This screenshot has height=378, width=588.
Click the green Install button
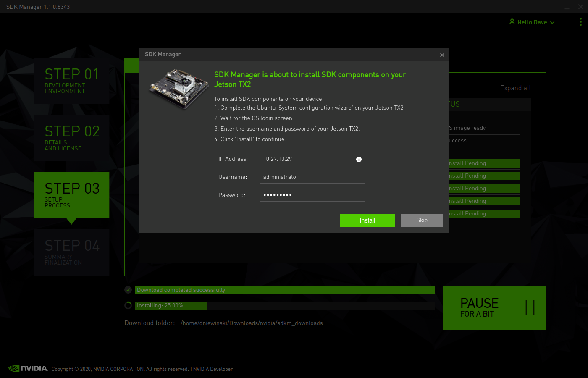click(367, 220)
